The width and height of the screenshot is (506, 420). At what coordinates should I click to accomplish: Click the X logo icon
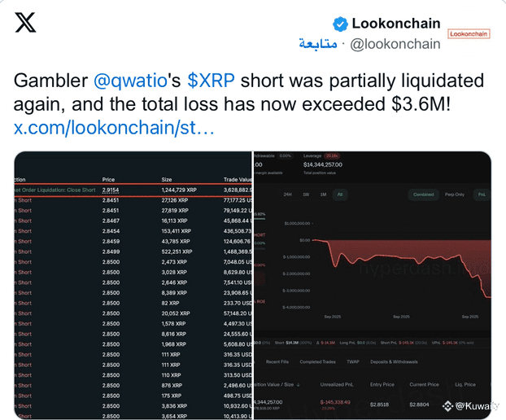[25, 23]
